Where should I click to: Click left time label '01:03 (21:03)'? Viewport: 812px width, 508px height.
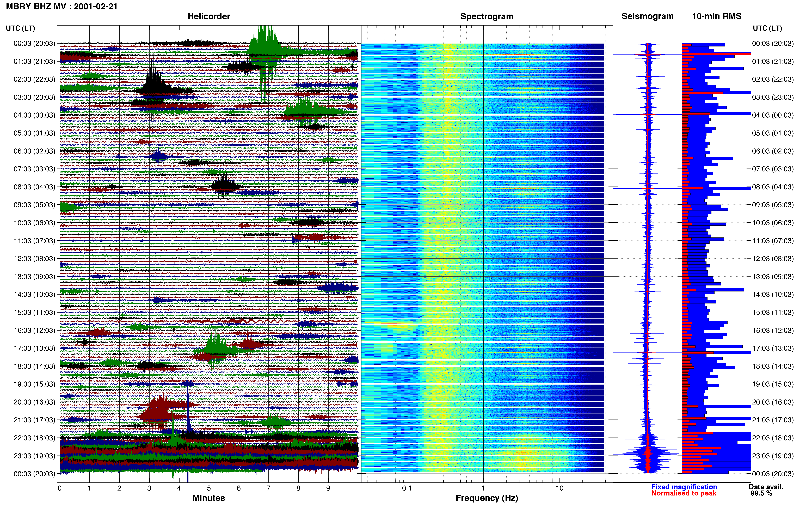[x=34, y=62]
